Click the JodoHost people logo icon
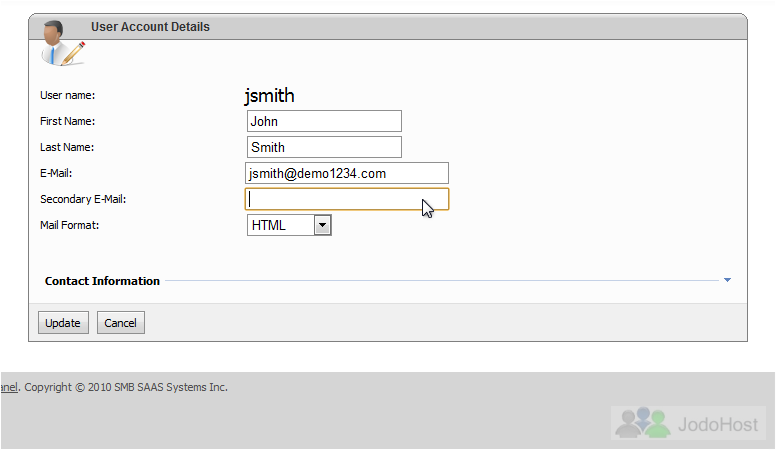 [642, 423]
